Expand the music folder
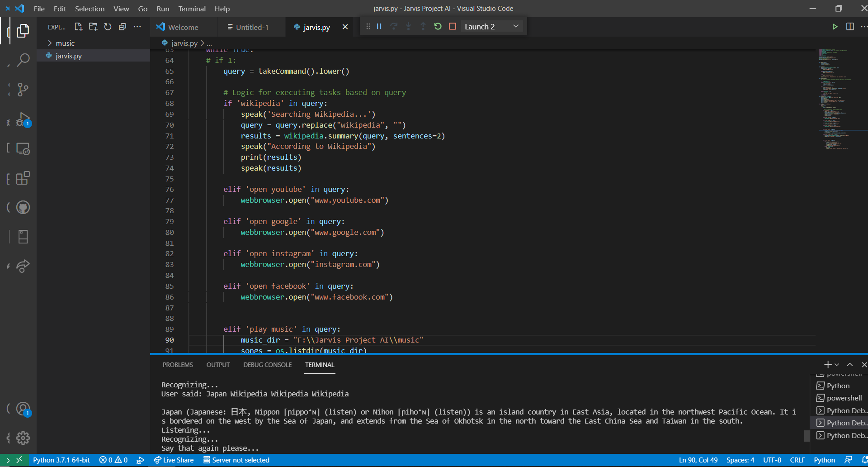The image size is (868, 467). [65, 43]
